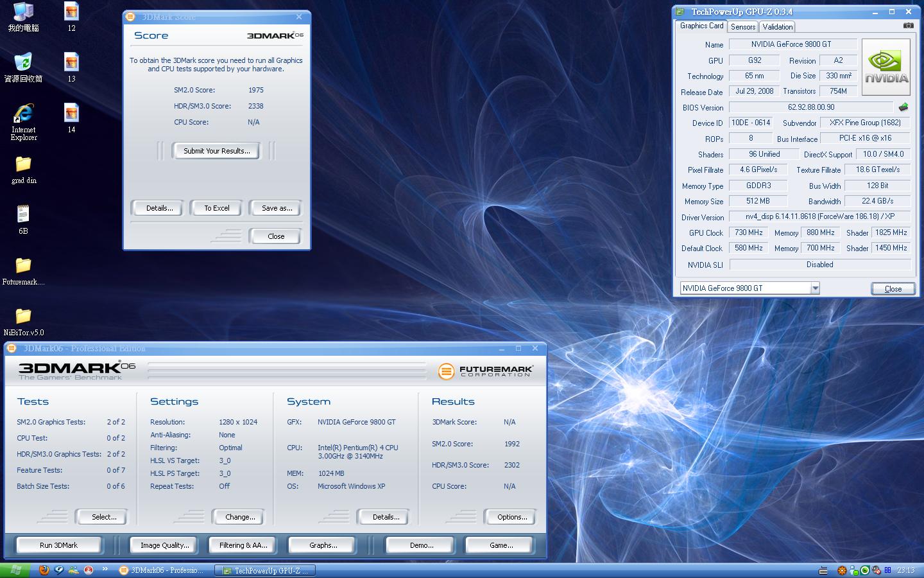Switch to 3DMark06 taskbar button
The height and width of the screenshot is (578, 924).
tap(163, 570)
